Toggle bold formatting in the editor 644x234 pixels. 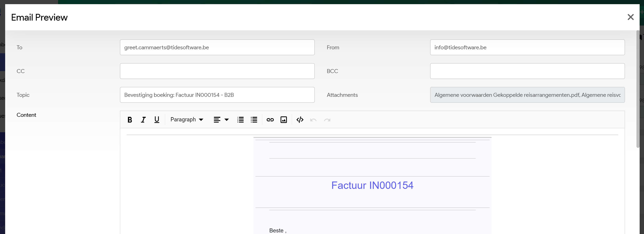(129, 120)
